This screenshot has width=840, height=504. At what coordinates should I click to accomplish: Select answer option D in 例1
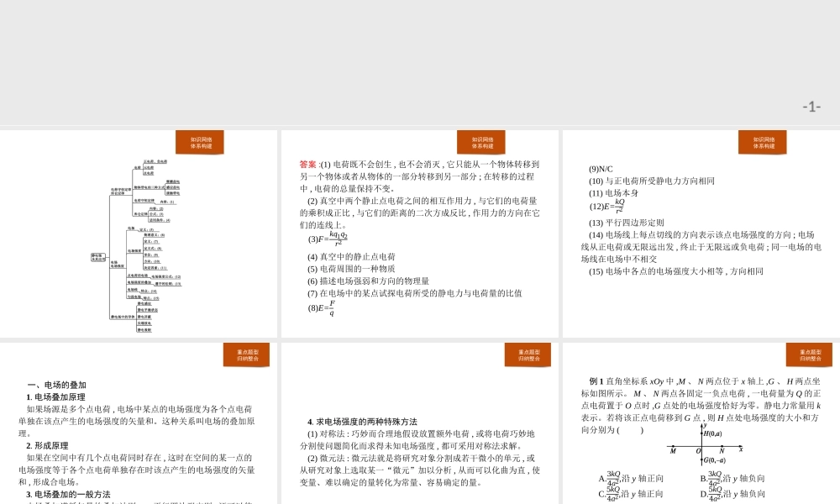[x=732, y=492]
